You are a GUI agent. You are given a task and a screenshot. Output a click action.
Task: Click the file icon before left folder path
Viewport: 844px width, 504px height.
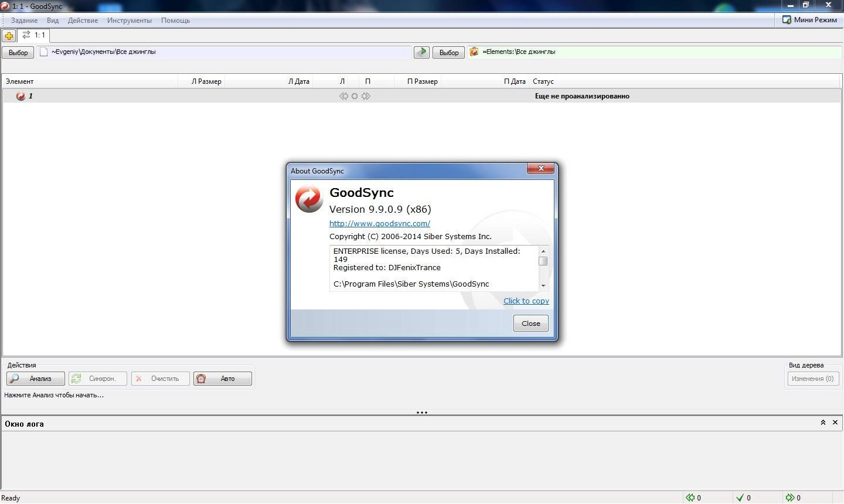pos(43,52)
